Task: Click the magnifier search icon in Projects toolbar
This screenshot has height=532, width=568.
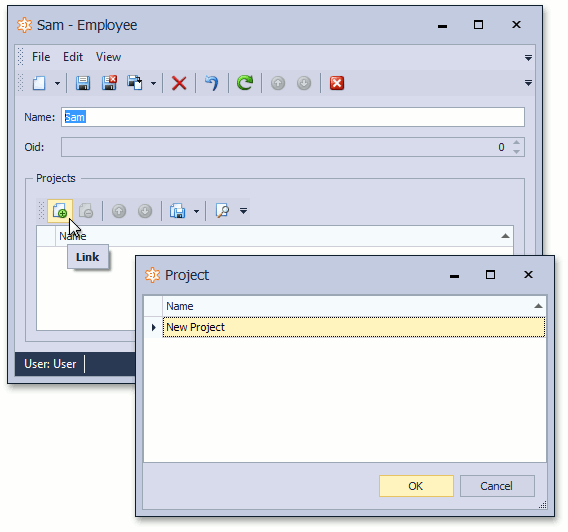Action: 222,211
